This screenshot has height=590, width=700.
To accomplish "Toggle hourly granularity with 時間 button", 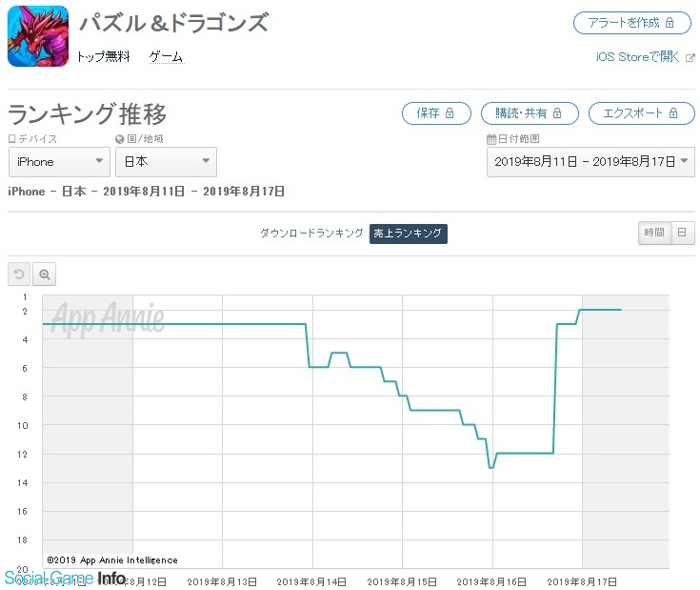I will (653, 233).
